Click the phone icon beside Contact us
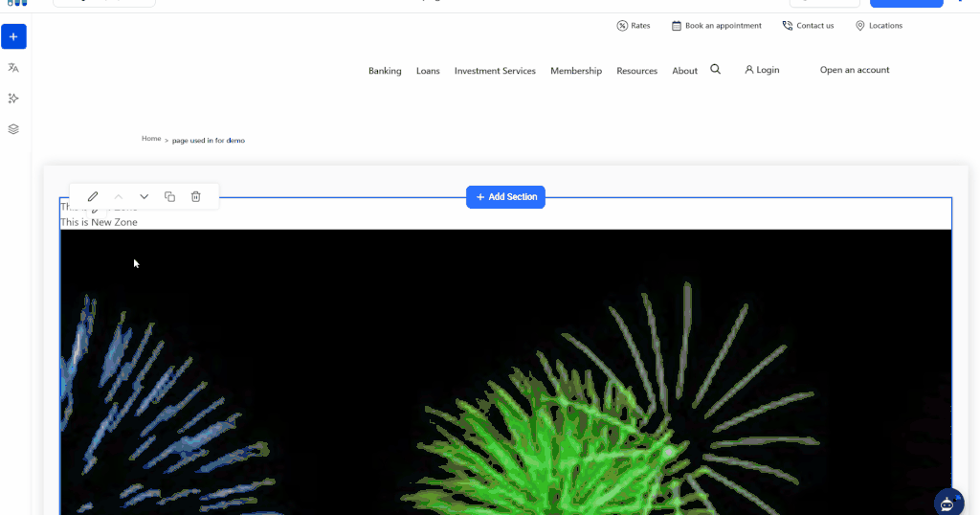This screenshot has height=515, width=980. point(788,26)
